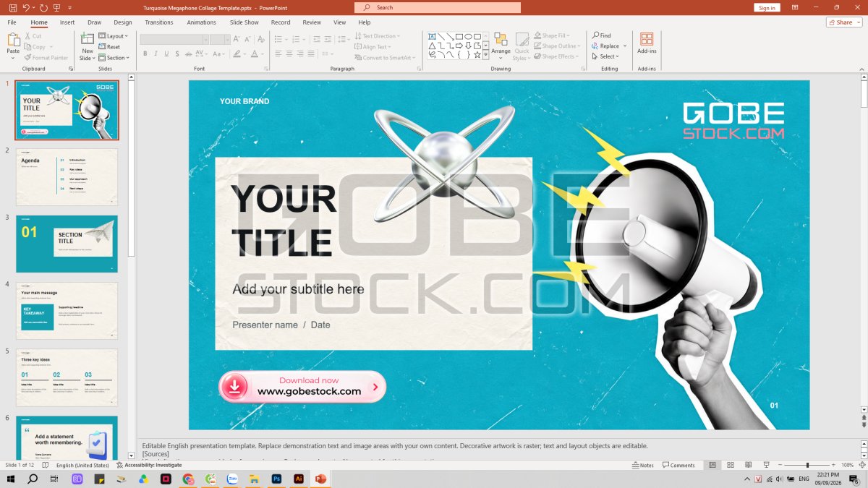Image resolution: width=868 pixels, height=488 pixels.
Task: Show hidden system tray icons chevron
Action: click(x=747, y=479)
